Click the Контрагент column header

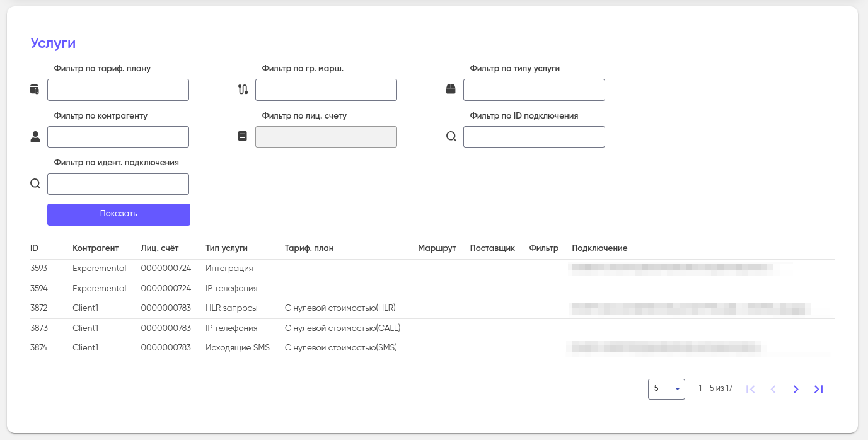(95, 248)
